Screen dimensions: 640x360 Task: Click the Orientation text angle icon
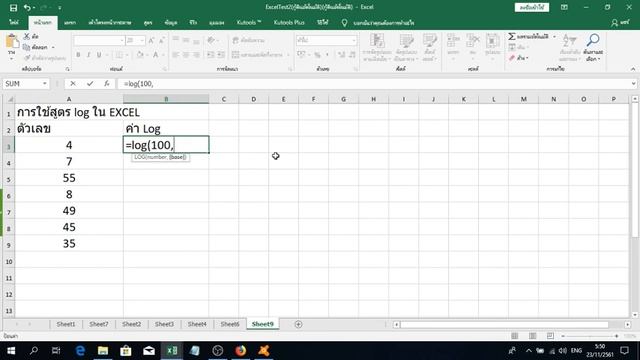211,40
